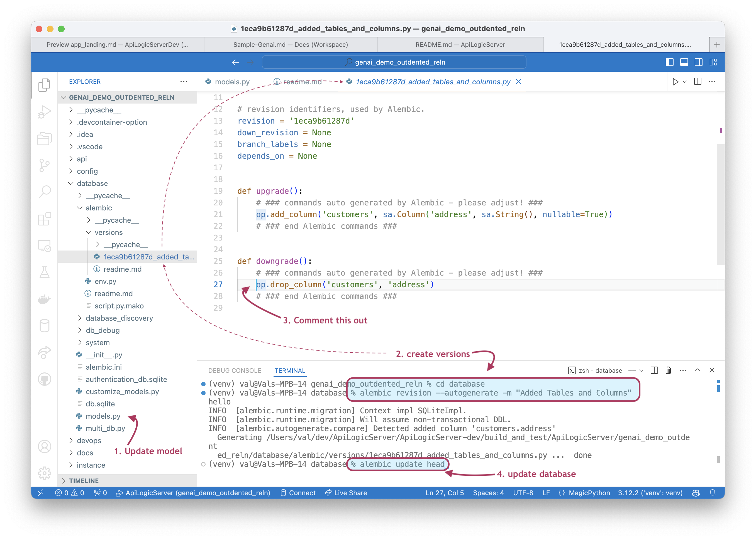
Task: Switch to Preview app_landing.md window tab
Action: pyautogui.click(x=118, y=45)
